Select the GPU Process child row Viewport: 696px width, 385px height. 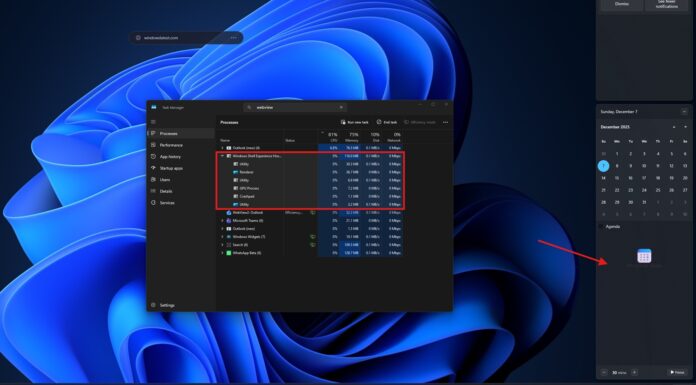pos(310,188)
